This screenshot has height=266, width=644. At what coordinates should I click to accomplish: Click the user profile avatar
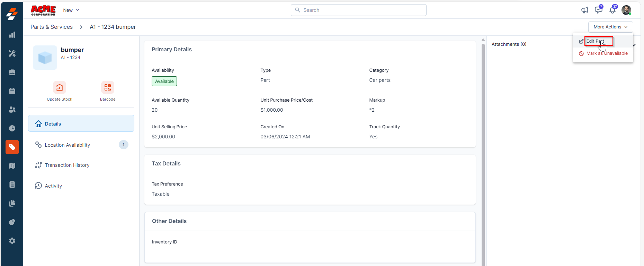click(626, 10)
